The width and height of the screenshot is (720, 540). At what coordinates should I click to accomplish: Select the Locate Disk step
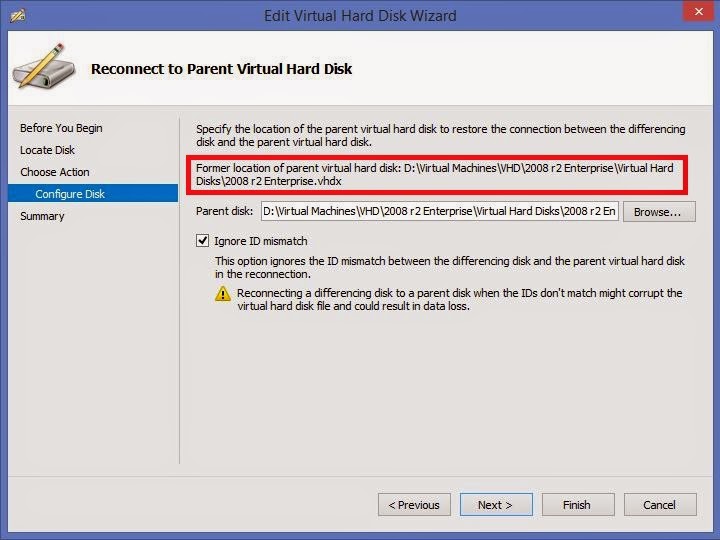47,150
